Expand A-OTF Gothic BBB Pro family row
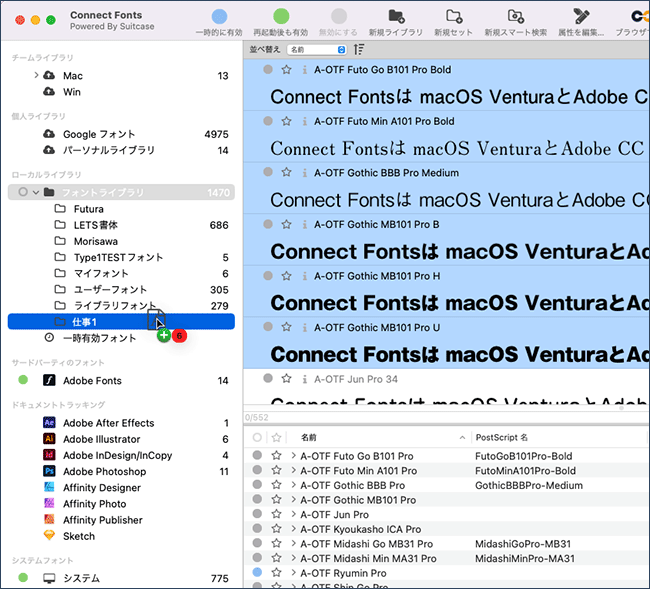 coord(293,485)
